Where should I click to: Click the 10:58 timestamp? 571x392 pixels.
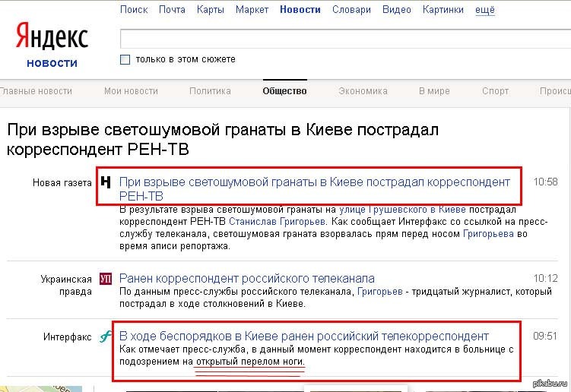545,182
